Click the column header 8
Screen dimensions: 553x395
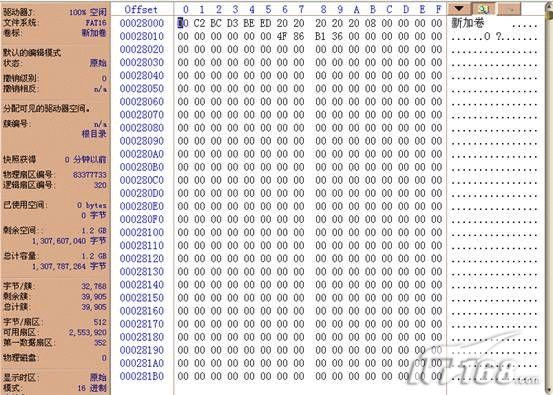click(323, 10)
